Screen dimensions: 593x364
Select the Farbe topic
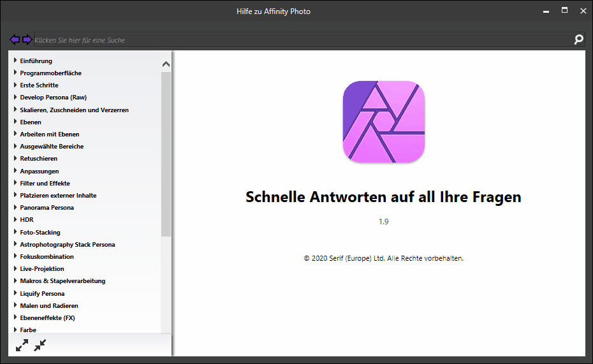tap(28, 330)
